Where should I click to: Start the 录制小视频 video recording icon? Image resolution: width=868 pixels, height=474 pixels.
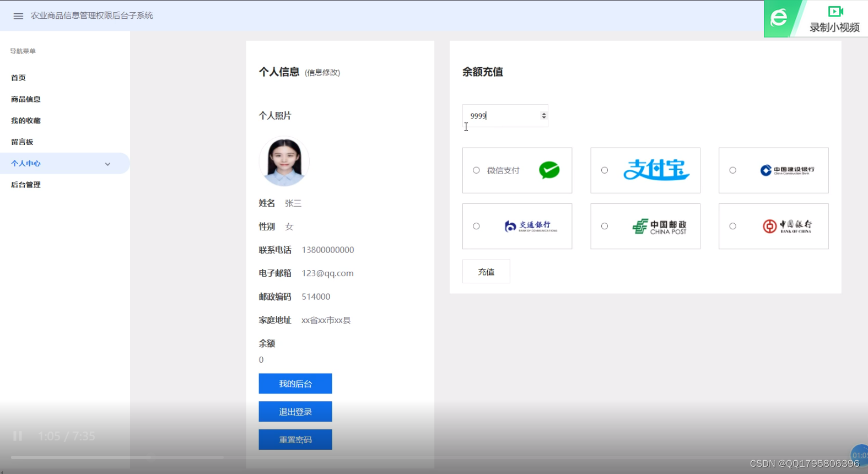(x=835, y=11)
